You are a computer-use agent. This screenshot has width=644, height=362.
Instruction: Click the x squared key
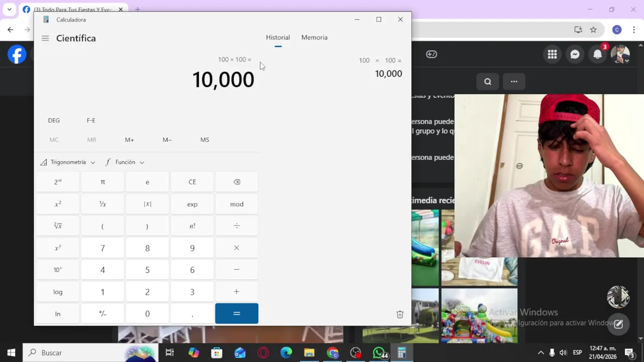58,204
